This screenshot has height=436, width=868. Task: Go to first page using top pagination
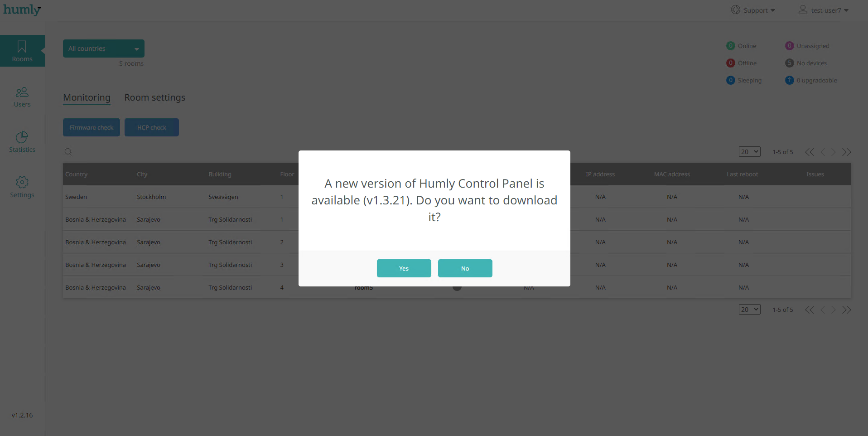810,152
